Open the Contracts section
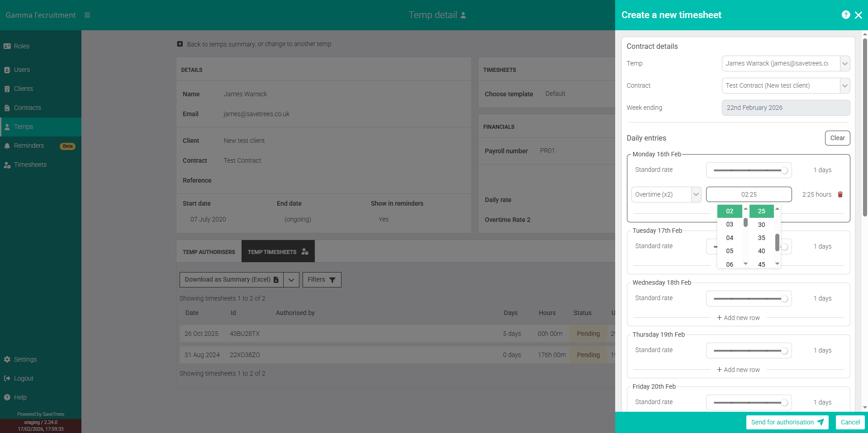 (x=28, y=108)
